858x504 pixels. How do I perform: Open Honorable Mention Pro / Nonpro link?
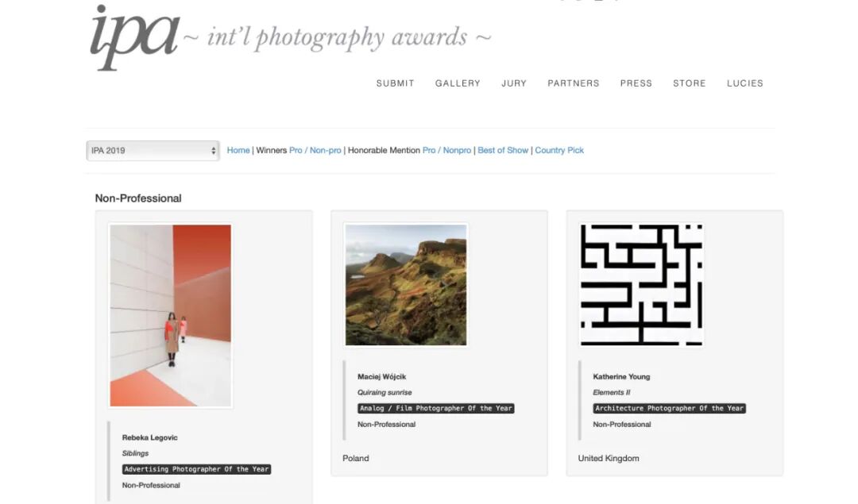[446, 150]
